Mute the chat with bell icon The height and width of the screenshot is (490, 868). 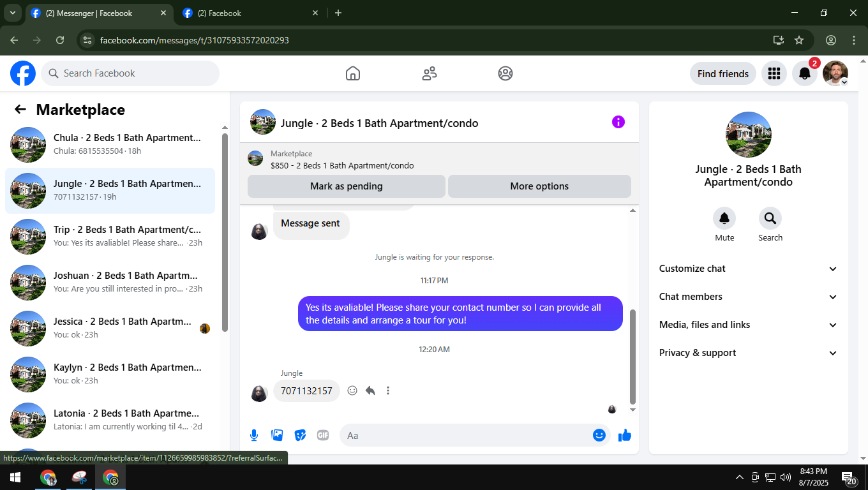(x=724, y=218)
